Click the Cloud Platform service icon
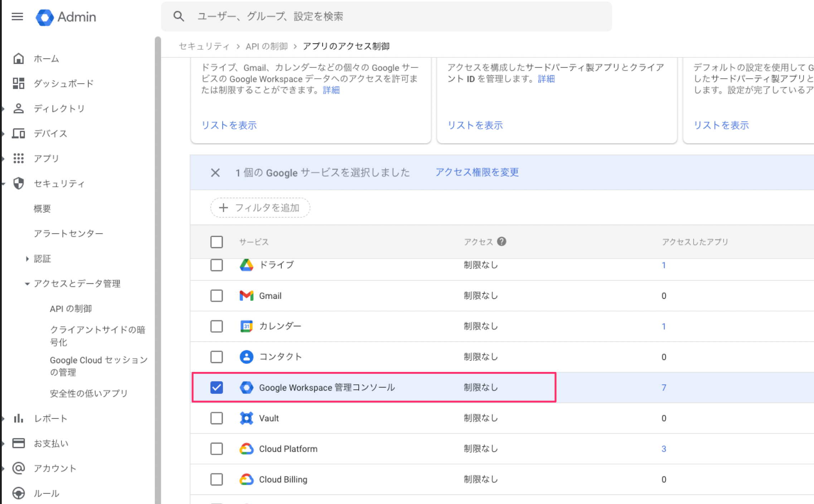This screenshot has width=814, height=504. tap(246, 449)
